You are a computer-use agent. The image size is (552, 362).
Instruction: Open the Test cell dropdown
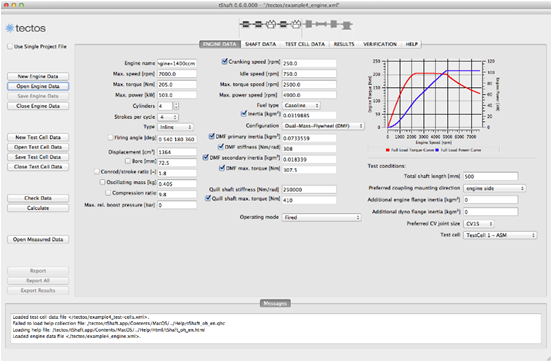500,235
